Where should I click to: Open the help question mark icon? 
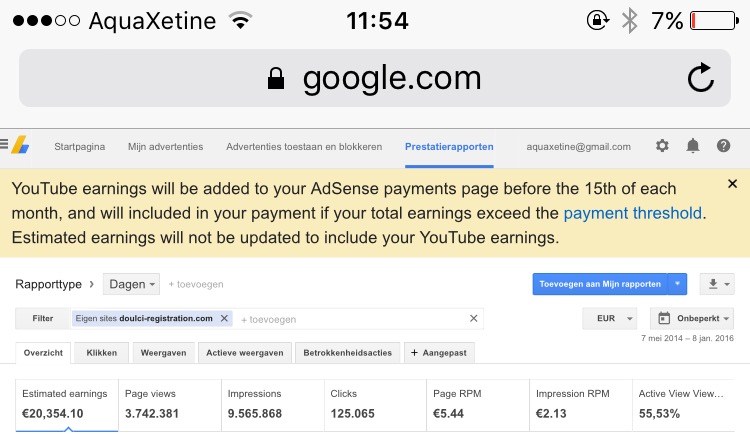coord(723,145)
